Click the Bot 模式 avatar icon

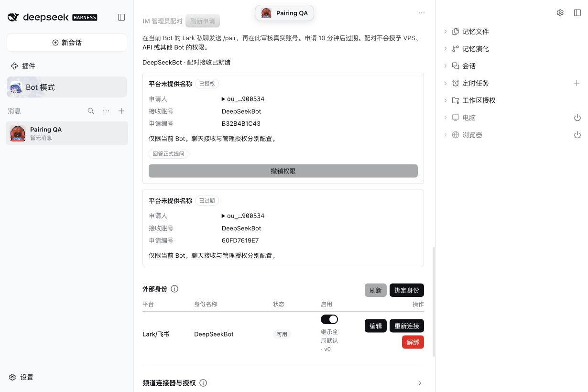[x=16, y=87]
